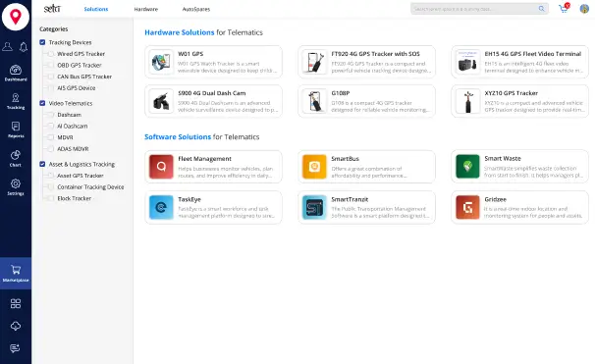595x364 pixels.
Task: Check Asset GPS Tracker checkbox
Action: click(50, 176)
